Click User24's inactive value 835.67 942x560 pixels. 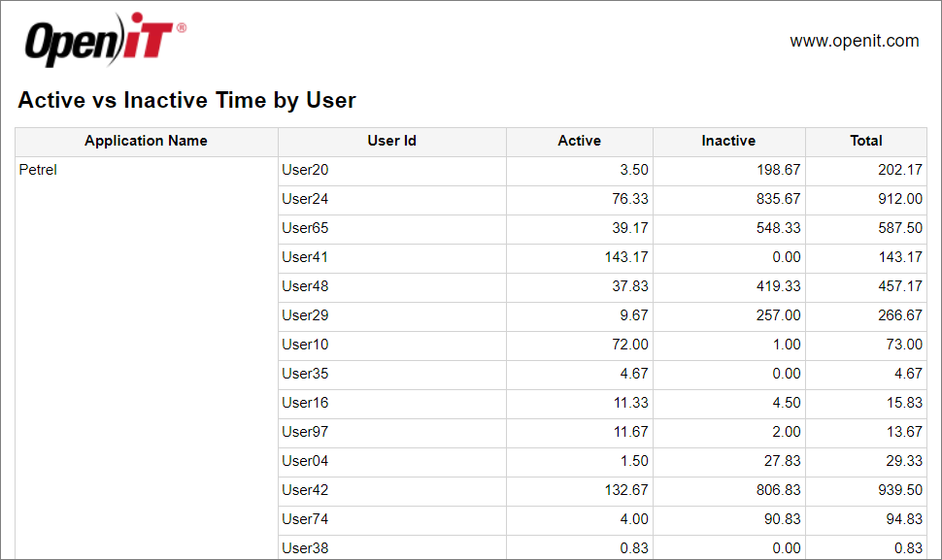tap(777, 198)
